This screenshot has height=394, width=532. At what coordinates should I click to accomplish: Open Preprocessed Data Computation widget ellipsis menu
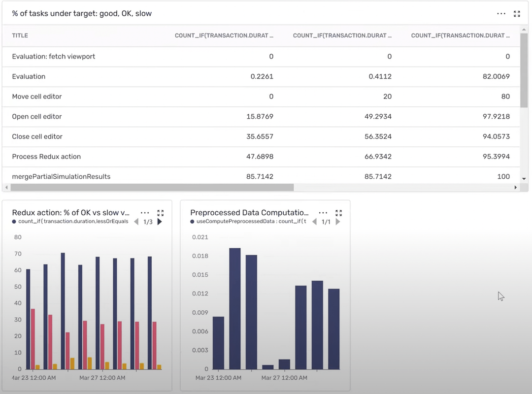coord(323,213)
